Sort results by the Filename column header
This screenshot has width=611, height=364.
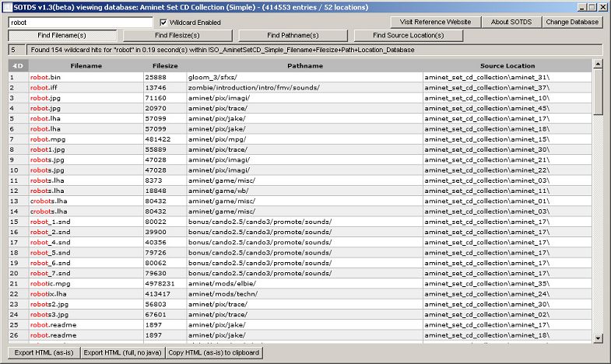pos(86,66)
